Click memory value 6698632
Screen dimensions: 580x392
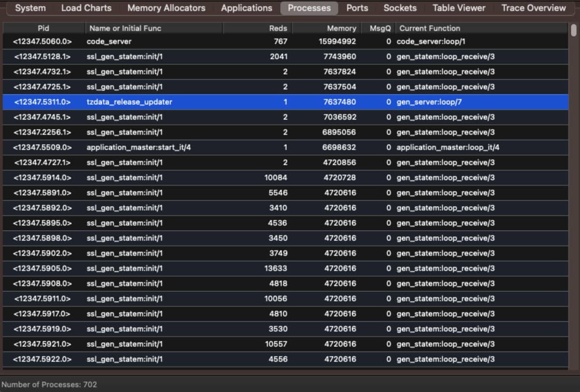coord(340,147)
